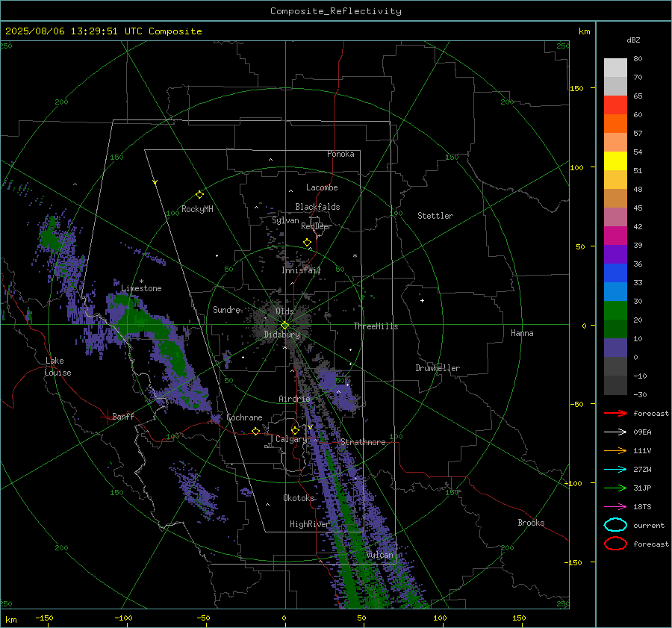
Task: Click the HighRiver city label
Action: pyautogui.click(x=310, y=524)
